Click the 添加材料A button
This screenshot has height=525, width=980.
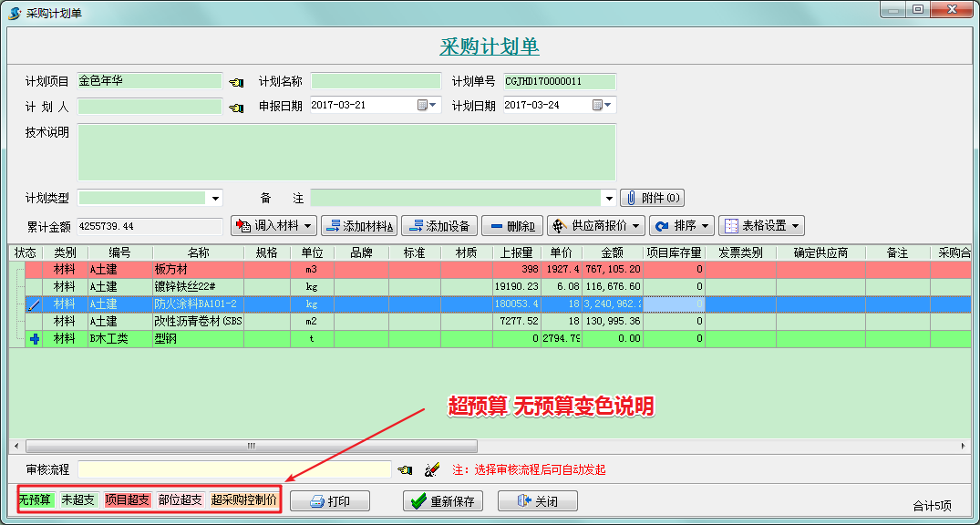tap(359, 226)
